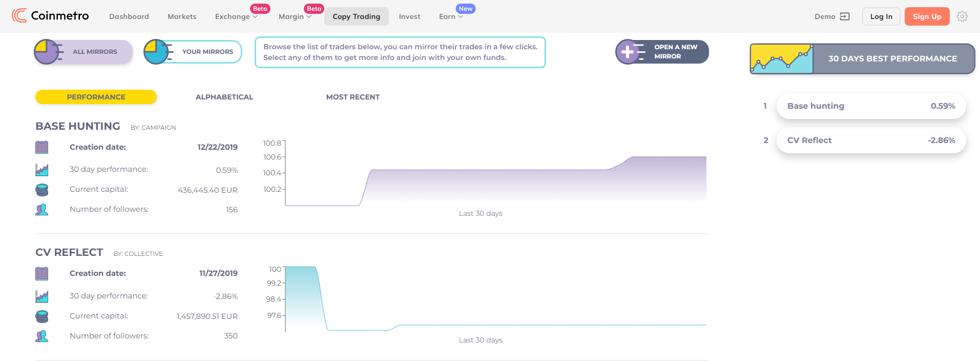Switch to Demo mode
Image resolution: width=980 pixels, height=361 pixels.
[x=832, y=16]
